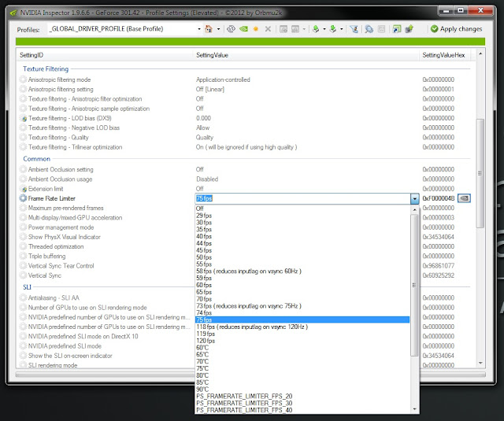504x421 pixels.
Task: Open the dropdown arrow beside remove application icon
Action: click(x=304, y=29)
